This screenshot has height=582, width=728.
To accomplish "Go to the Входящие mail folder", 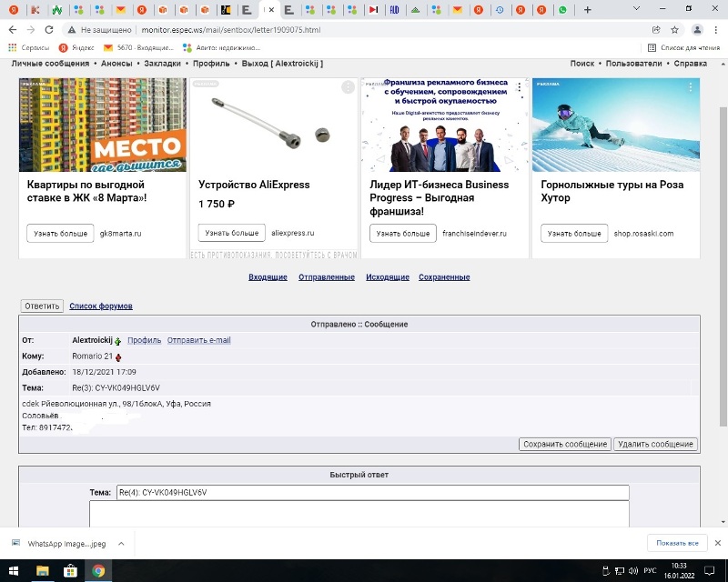I will [268, 277].
